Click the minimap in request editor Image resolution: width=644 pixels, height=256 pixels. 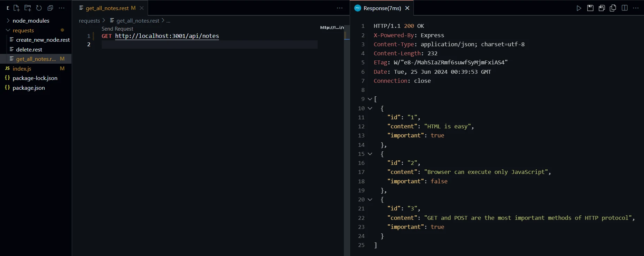coord(332,27)
